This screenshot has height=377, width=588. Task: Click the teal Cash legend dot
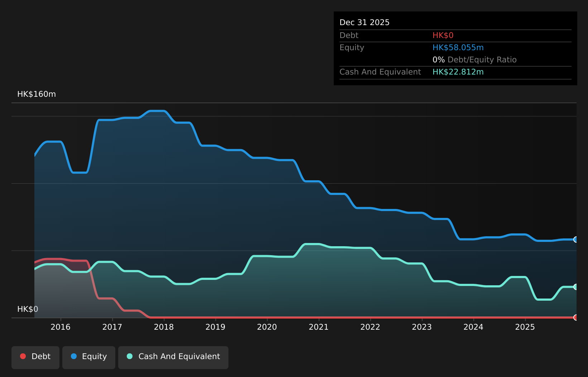coord(130,356)
